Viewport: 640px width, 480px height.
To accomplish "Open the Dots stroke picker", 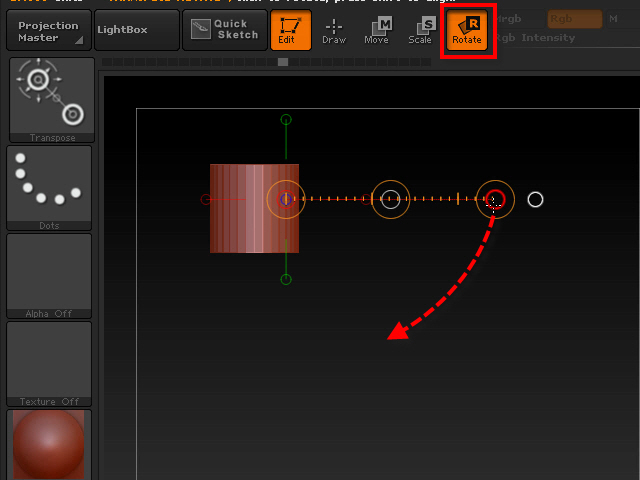I will coord(49,188).
